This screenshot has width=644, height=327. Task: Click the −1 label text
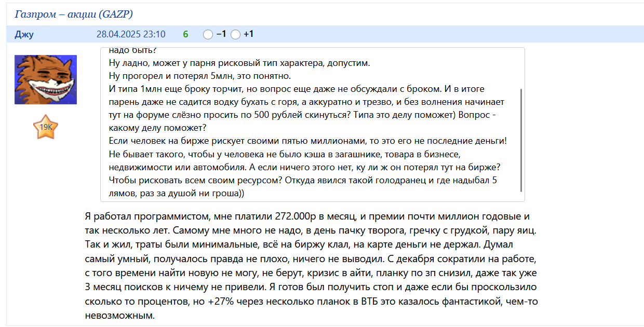tap(221, 35)
